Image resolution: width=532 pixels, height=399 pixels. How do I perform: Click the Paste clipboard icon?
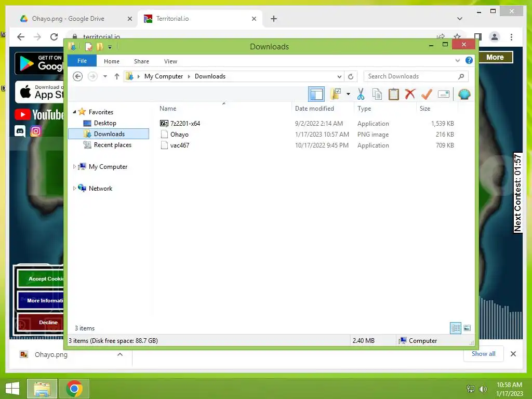(x=394, y=94)
